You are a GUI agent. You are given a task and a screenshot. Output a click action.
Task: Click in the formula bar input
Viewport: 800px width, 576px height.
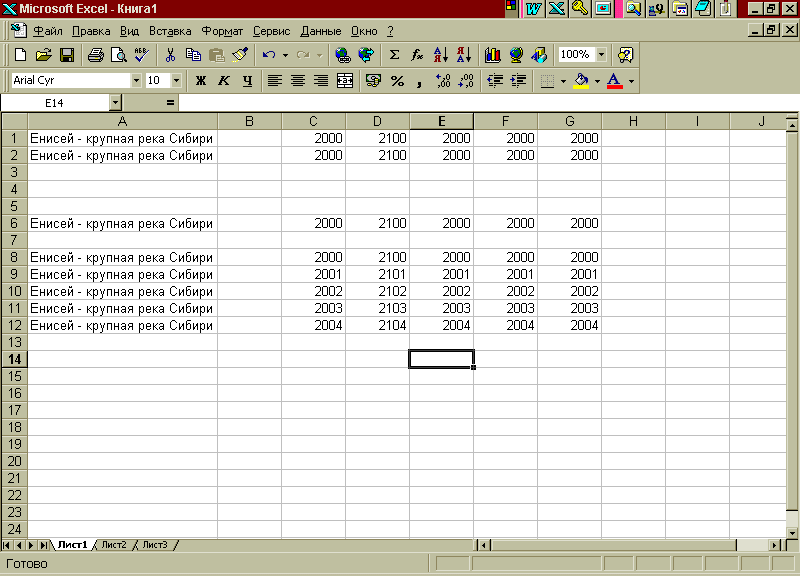tap(489, 103)
